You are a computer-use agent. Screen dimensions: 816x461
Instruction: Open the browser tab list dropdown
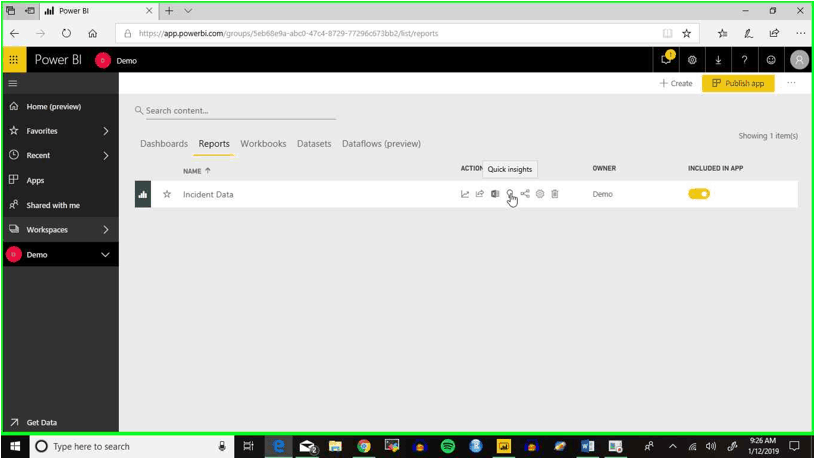tap(188, 10)
